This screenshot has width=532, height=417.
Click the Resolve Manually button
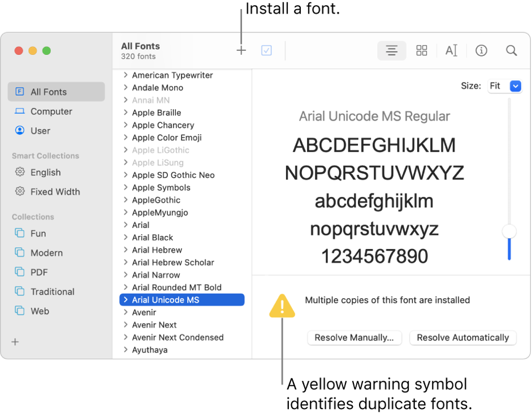pos(354,338)
